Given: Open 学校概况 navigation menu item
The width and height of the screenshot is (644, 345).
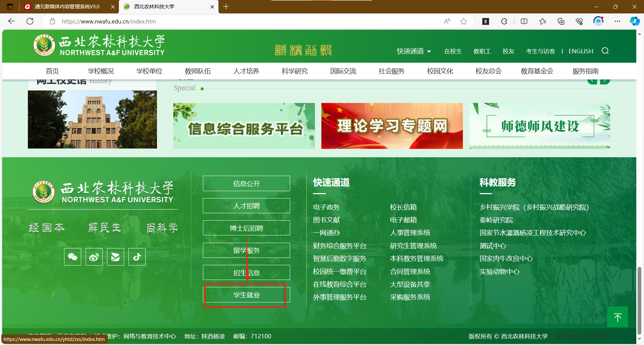Looking at the screenshot, I should pos(101,71).
